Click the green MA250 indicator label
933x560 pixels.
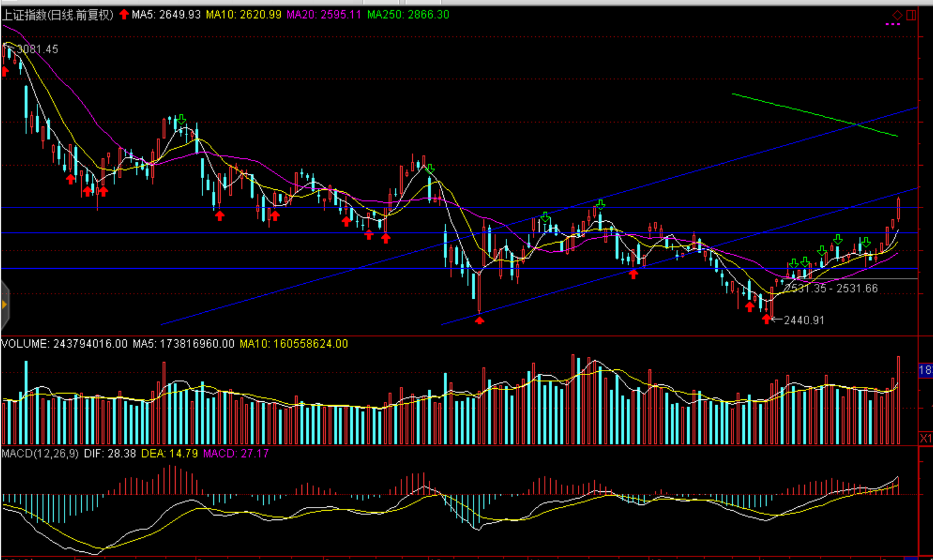coord(408,15)
